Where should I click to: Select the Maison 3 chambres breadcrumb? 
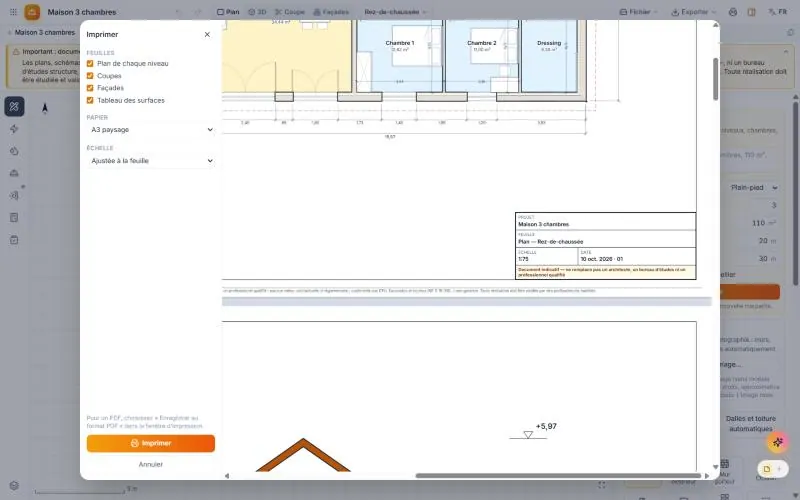[45, 32]
